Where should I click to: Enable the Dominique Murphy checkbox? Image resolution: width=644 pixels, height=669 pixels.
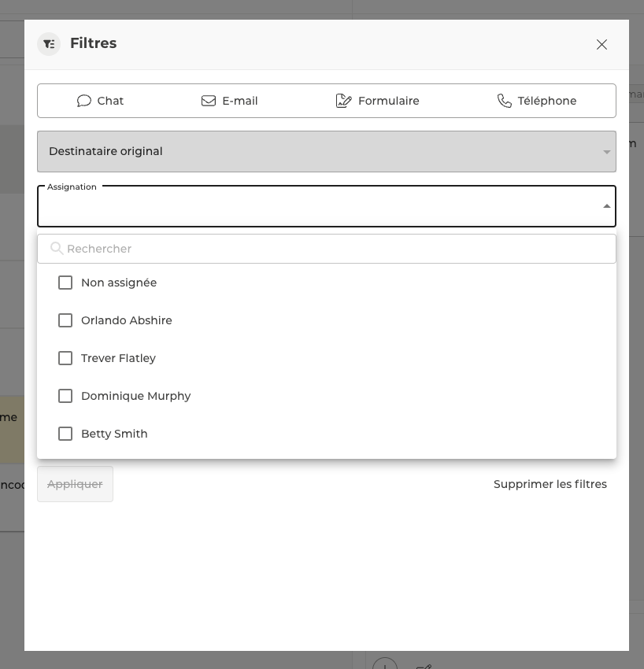click(x=65, y=396)
